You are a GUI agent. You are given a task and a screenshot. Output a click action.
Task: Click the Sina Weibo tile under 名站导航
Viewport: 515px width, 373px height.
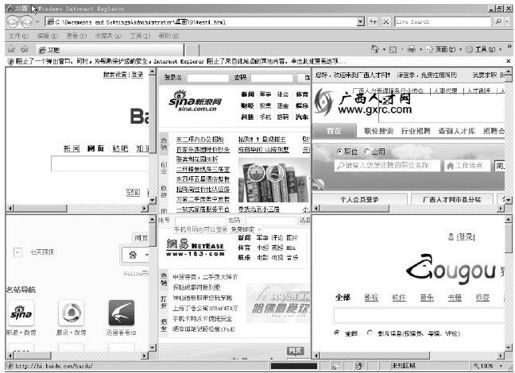21,313
